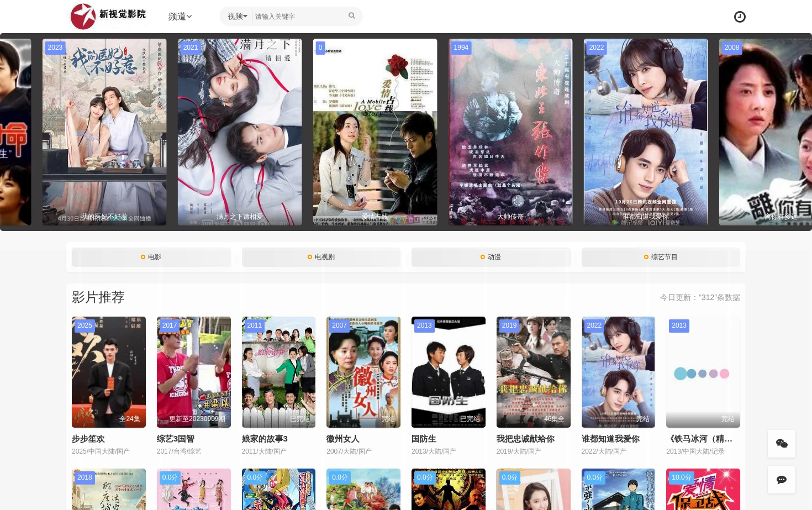Open the 铁马冰河 loading poster
This screenshot has height=510, width=812.
pyautogui.click(x=703, y=372)
